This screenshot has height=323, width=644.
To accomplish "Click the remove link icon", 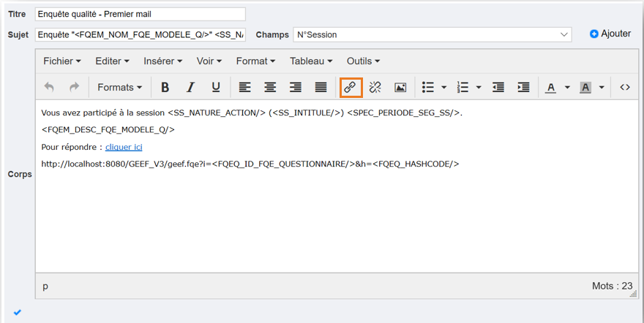I will coord(375,87).
